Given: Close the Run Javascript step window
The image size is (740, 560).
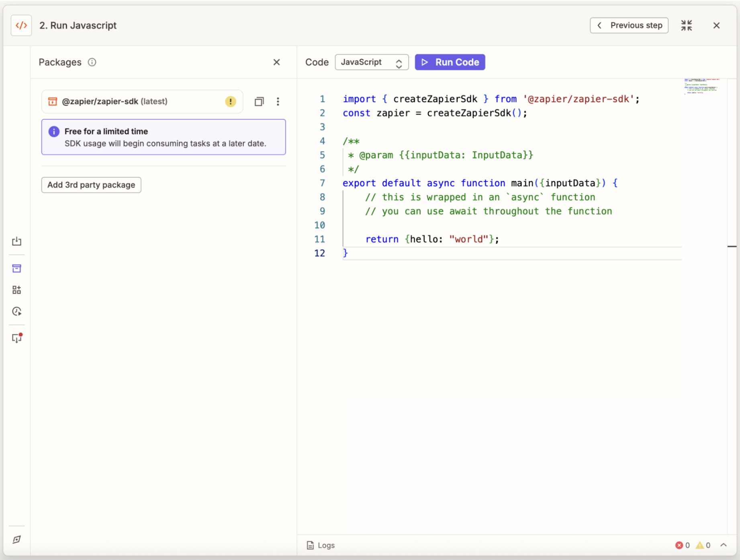Looking at the screenshot, I should [716, 25].
